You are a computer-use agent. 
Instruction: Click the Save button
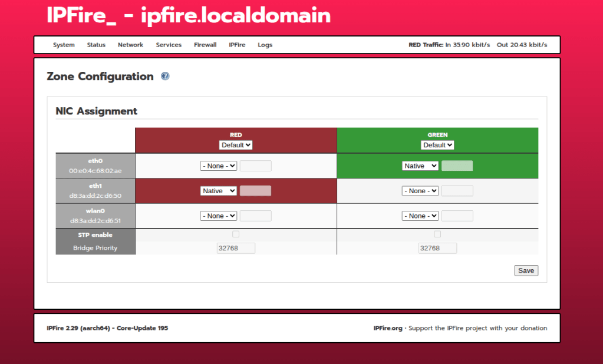526,270
